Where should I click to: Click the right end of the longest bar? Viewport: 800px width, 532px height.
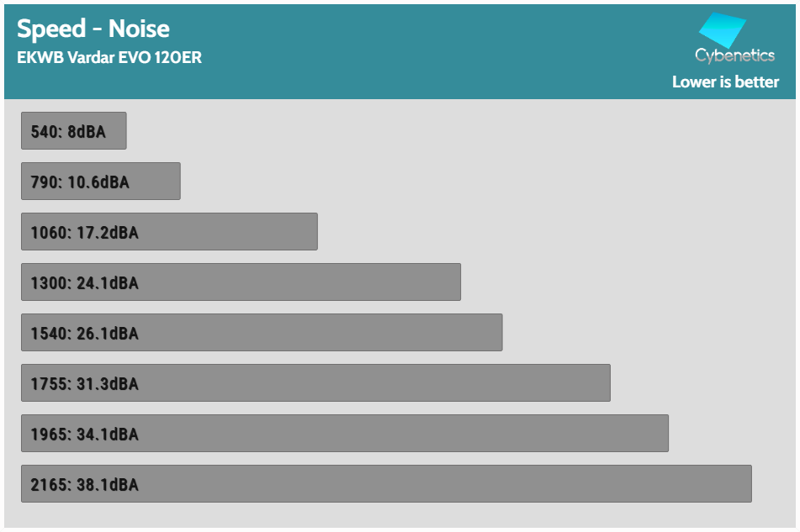coord(746,484)
